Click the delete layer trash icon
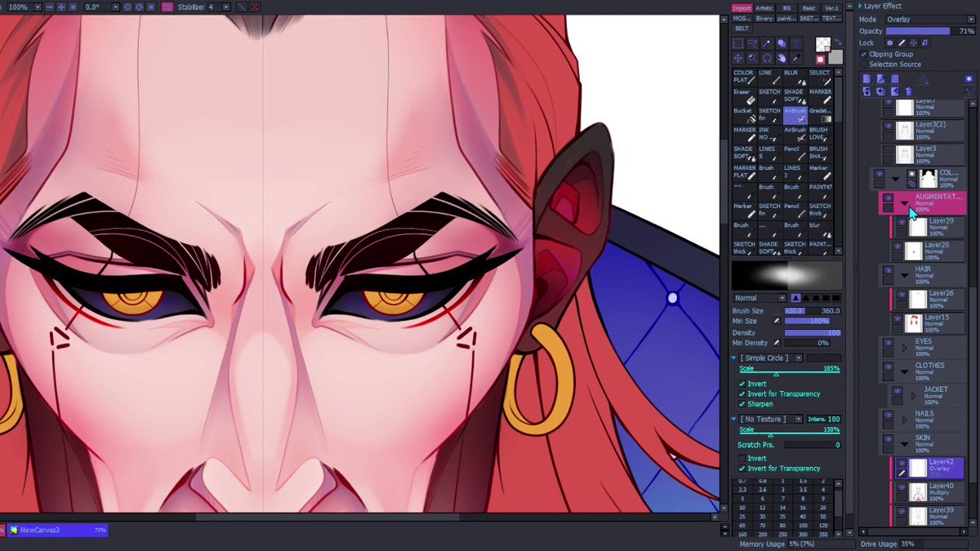This screenshot has width=980, height=551. [907, 91]
